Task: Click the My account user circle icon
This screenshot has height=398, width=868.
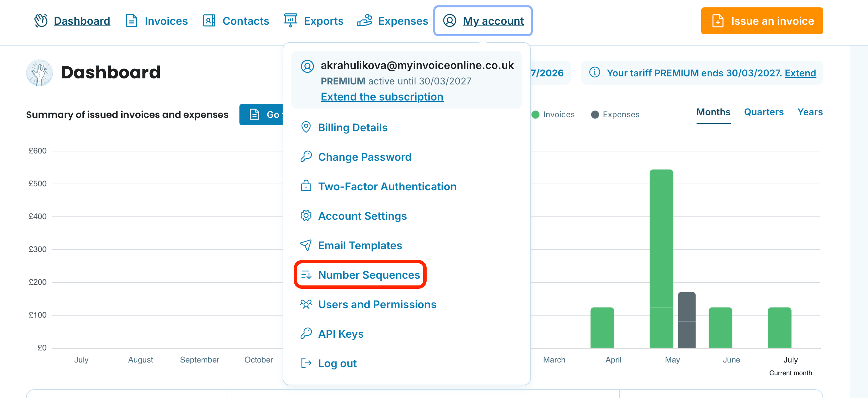Action: click(449, 21)
